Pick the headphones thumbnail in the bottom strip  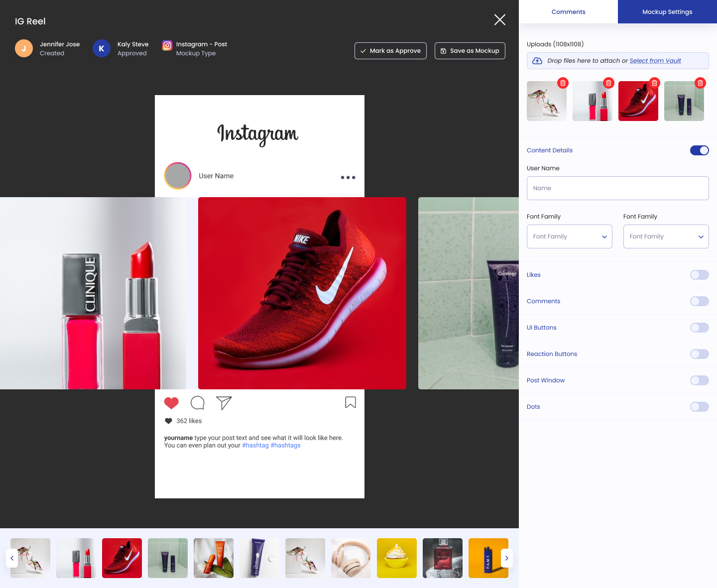[x=351, y=558]
